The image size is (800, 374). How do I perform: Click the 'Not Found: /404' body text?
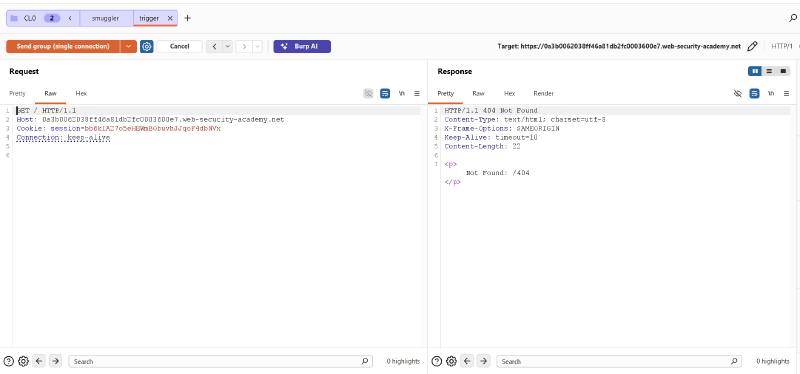pyautogui.click(x=497, y=173)
